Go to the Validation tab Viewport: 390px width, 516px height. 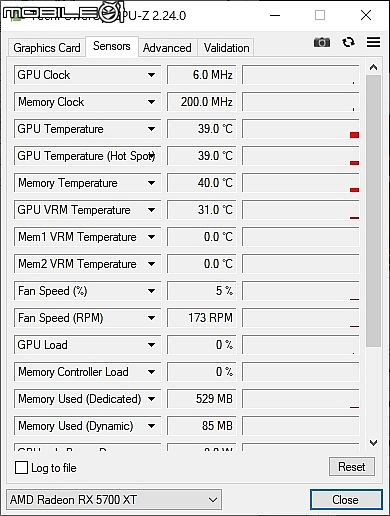click(x=226, y=48)
